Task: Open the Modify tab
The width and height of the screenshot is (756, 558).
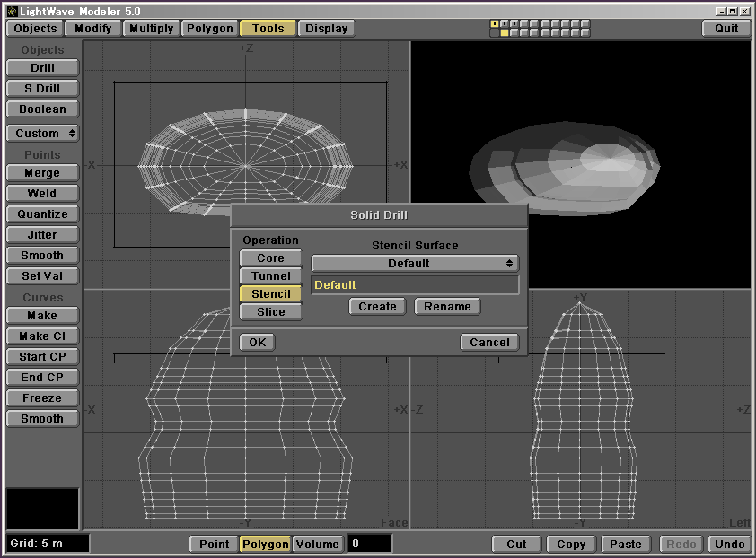Action: pos(92,29)
